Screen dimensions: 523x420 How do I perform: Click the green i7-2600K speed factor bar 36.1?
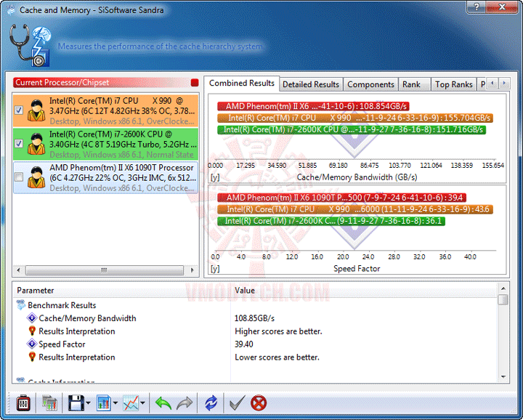[331, 221]
